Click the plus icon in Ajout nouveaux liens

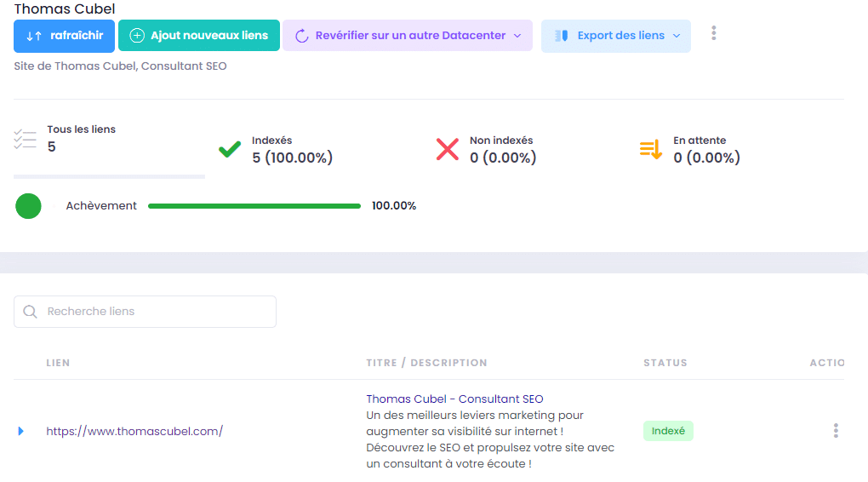tap(137, 36)
